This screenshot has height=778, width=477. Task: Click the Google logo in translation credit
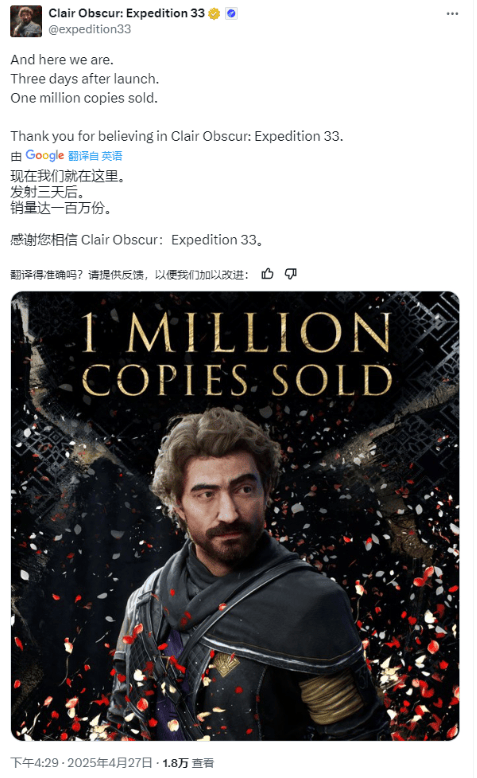45,155
